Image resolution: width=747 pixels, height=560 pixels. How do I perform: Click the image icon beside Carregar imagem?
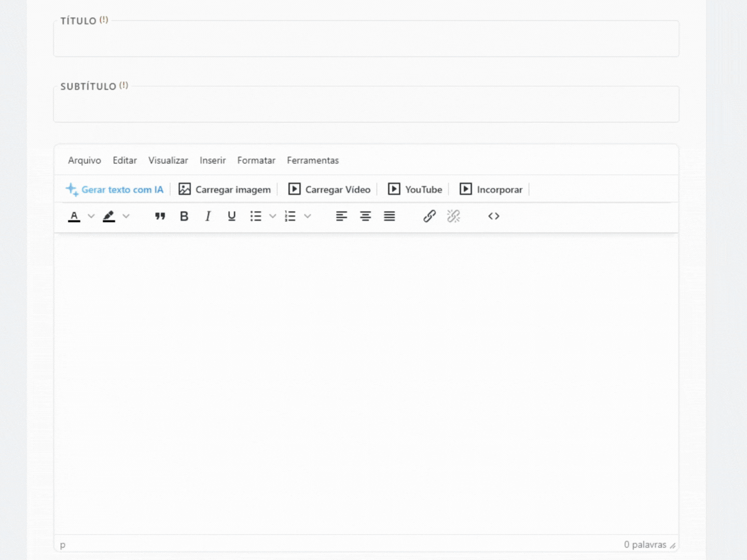click(185, 189)
